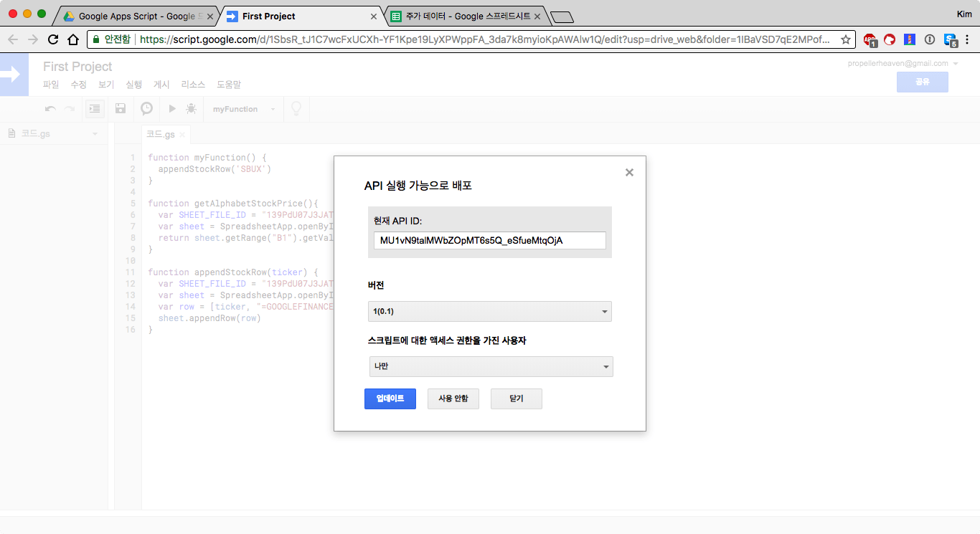Click the redo arrow icon
The height and width of the screenshot is (534, 980).
pyautogui.click(x=69, y=108)
